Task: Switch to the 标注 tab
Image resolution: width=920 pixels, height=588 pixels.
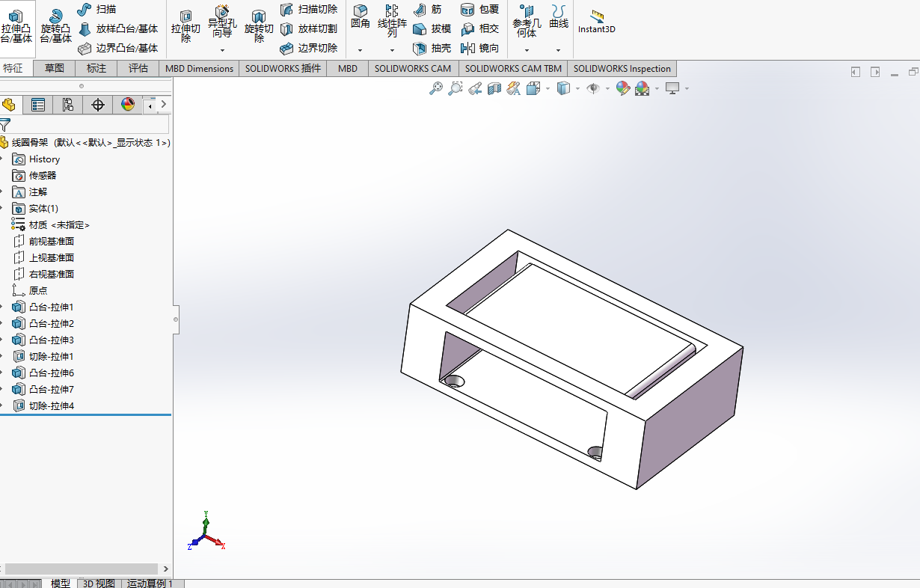Action: pos(96,68)
